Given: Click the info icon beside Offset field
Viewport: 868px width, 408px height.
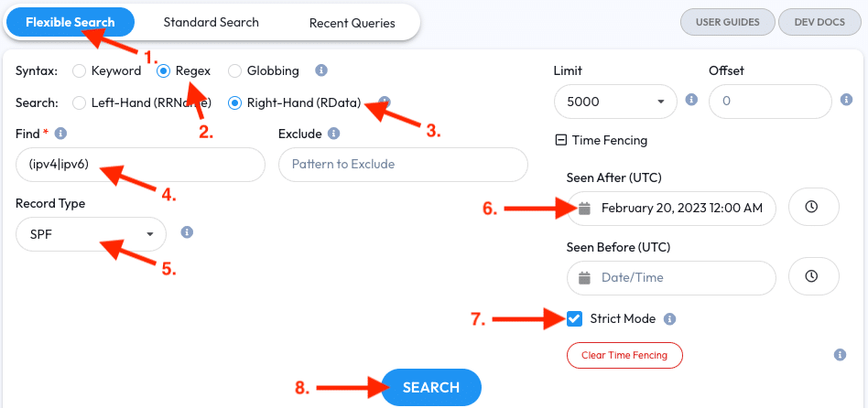Looking at the screenshot, I should coord(846,100).
